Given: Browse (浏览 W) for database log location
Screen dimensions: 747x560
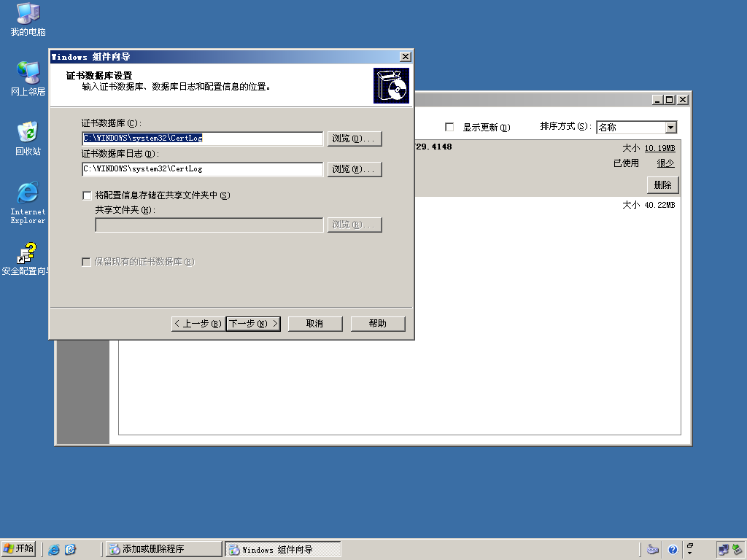Looking at the screenshot, I should [355, 169].
